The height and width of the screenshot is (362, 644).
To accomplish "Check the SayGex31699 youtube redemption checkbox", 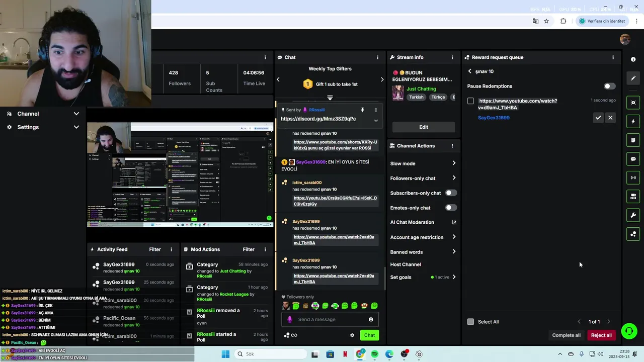I will (470, 101).
